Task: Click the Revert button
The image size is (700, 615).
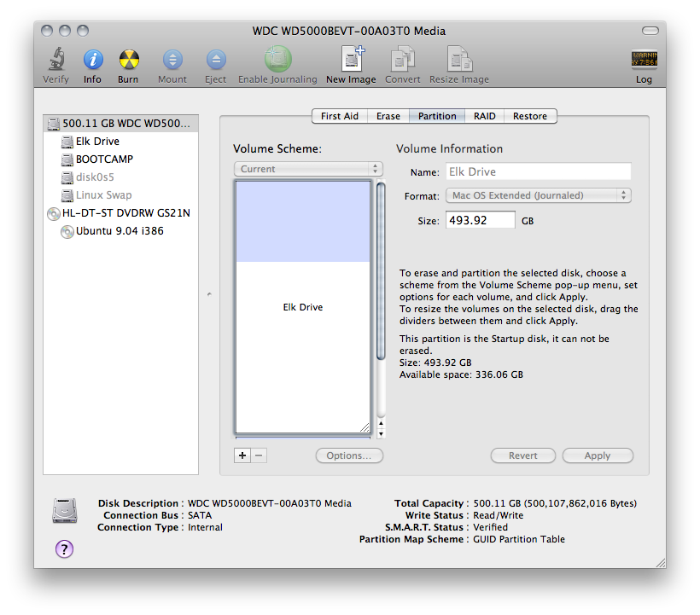Action: click(x=522, y=455)
